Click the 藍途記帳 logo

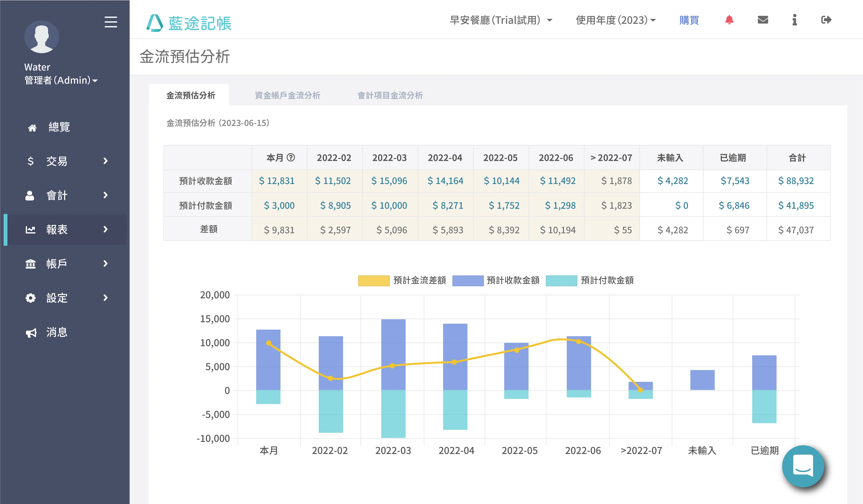click(189, 23)
